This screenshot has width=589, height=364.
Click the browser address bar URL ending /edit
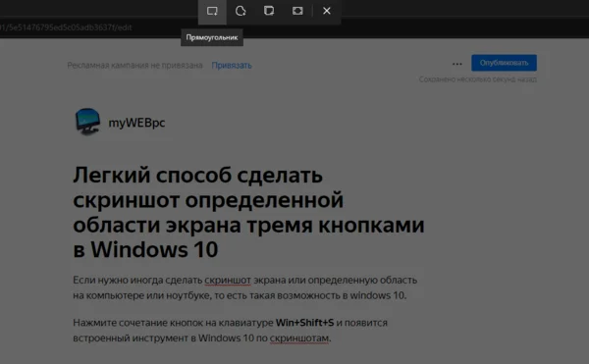click(66, 27)
